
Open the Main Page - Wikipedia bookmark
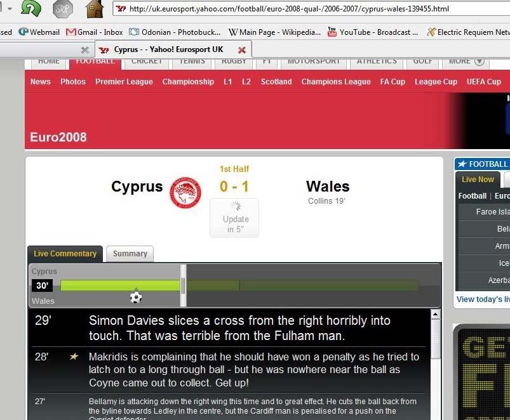point(274,32)
